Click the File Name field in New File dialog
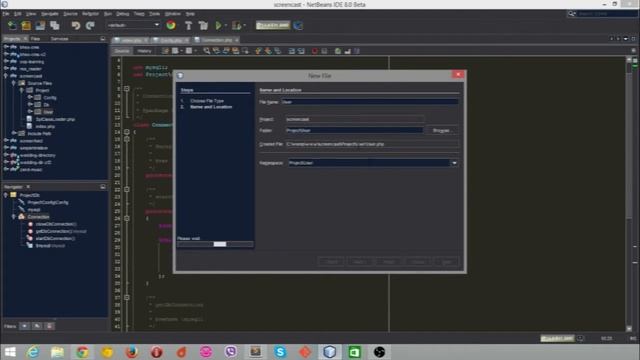This screenshot has height=360, width=640. click(369, 102)
